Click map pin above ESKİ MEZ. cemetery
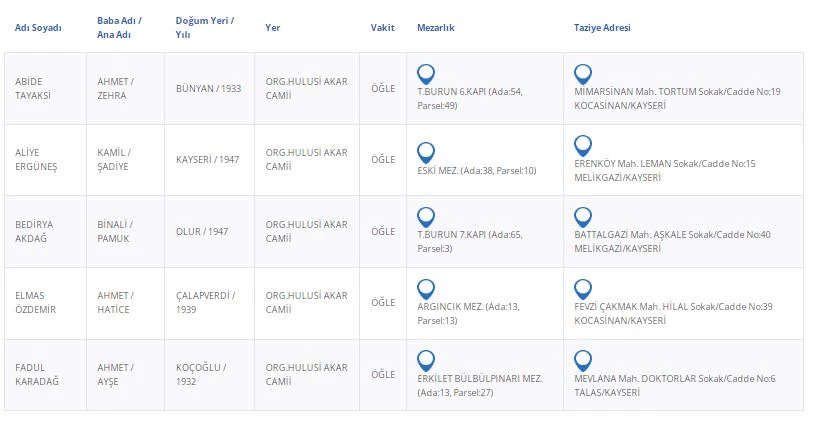Screen dimensions: 826x435 click(x=425, y=152)
